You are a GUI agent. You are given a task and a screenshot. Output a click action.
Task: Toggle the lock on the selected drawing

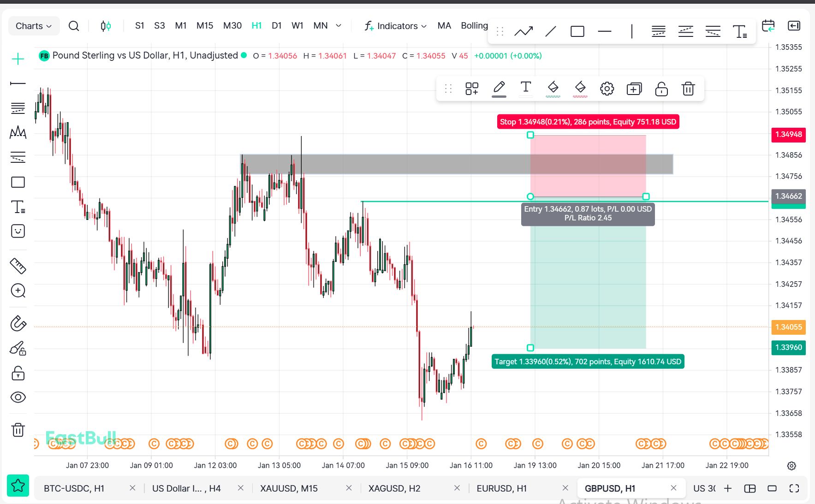(x=661, y=89)
